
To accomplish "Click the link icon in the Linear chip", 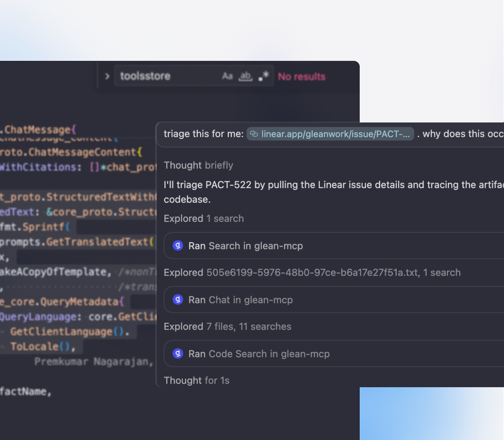I will click(254, 134).
